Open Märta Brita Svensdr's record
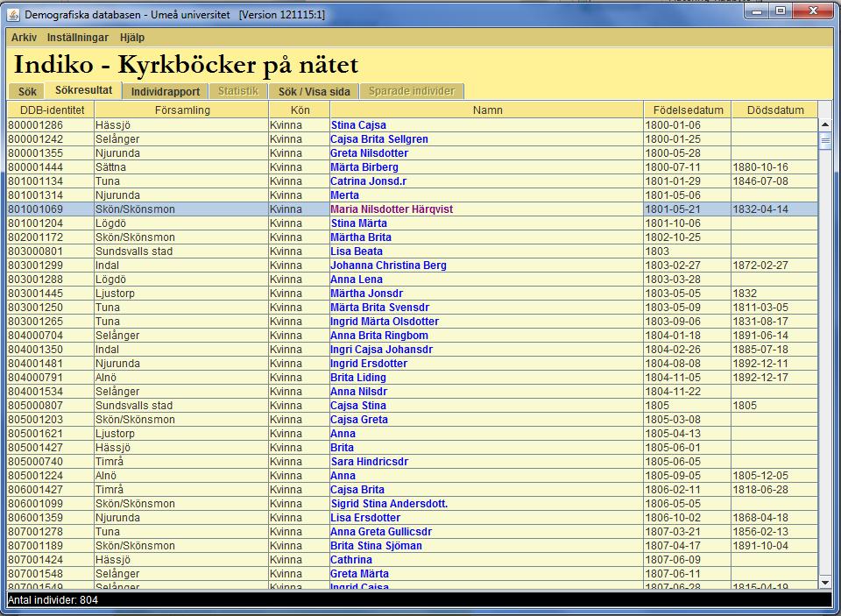Screen dimensions: 841x616 [x=379, y=307]
